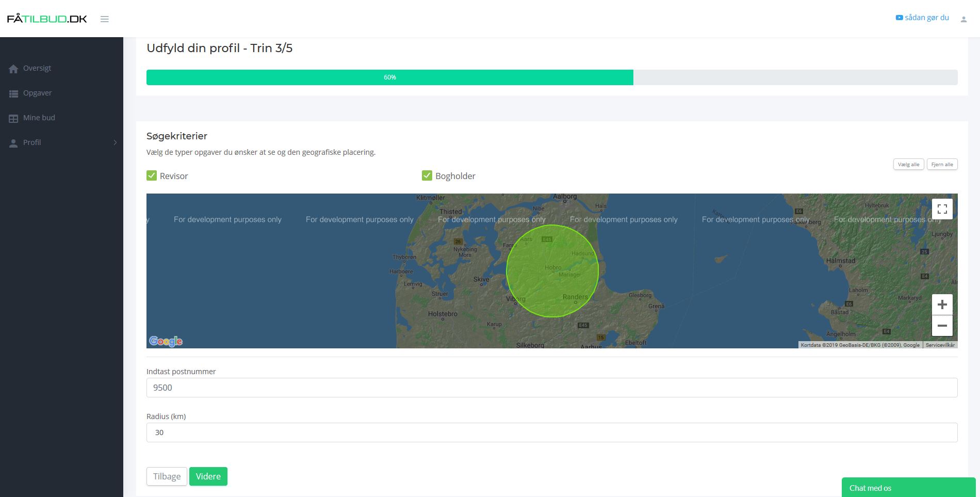Zoom in on the map
980x497 pixels.
click(x=942, y=304)
